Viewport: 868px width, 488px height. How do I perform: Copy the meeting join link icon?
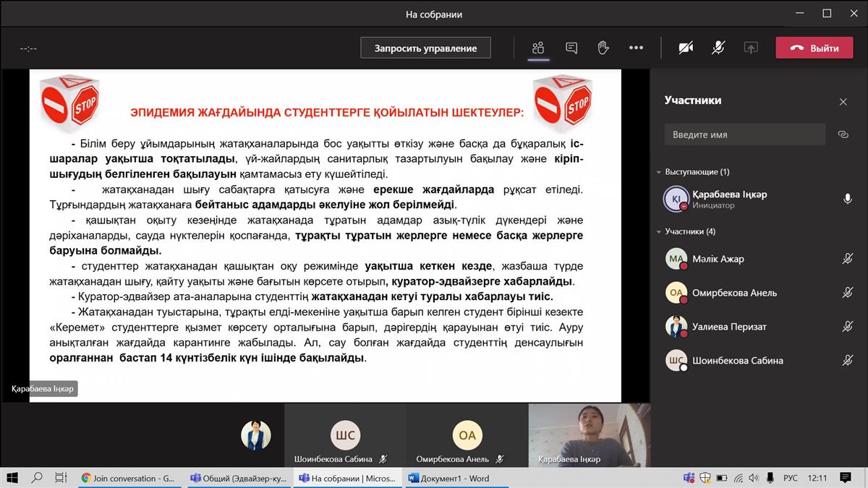pyautogui.click(x=843, y=134)
